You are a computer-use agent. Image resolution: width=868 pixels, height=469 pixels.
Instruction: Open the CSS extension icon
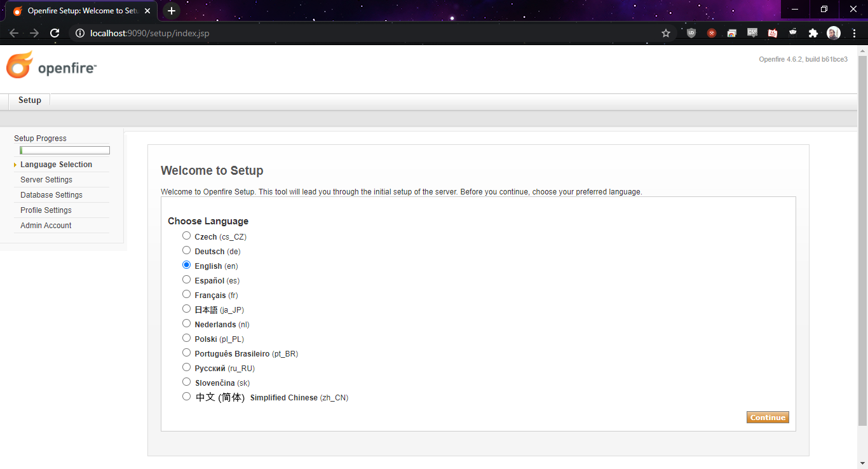coord(752,32)
